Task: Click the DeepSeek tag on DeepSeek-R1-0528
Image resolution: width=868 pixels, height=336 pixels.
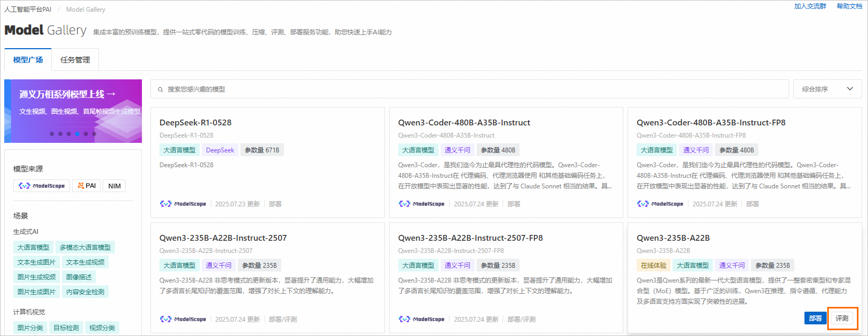Action: click(x=220, y=150)
